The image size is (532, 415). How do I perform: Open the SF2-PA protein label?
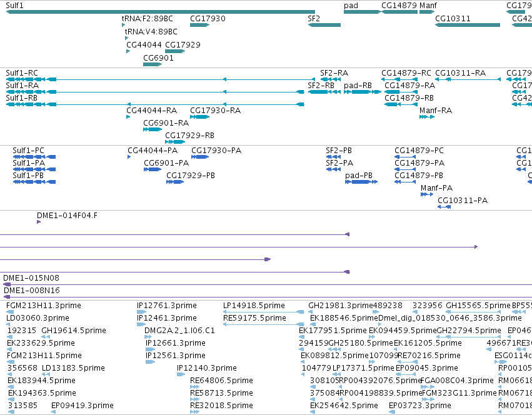point(339,163)
